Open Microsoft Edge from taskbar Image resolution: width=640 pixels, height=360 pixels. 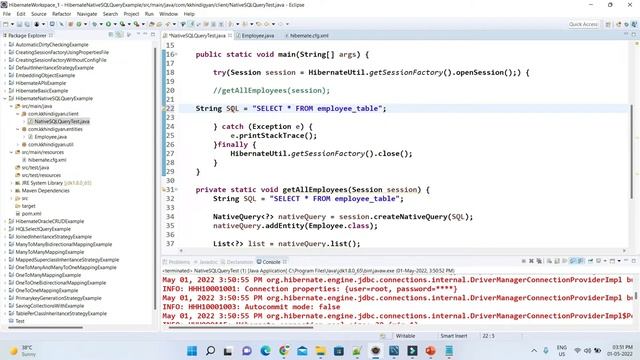pos(265,351)
